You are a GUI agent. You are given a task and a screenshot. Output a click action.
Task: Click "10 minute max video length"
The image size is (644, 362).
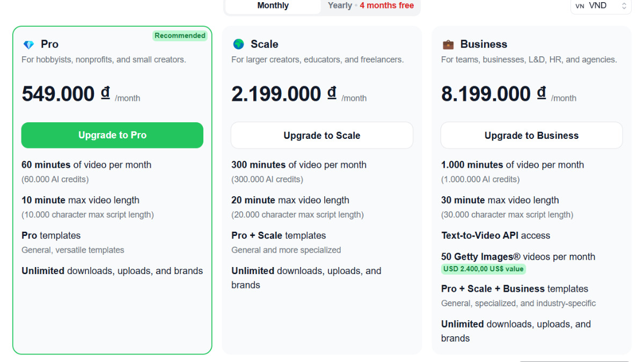pos(80,200)
